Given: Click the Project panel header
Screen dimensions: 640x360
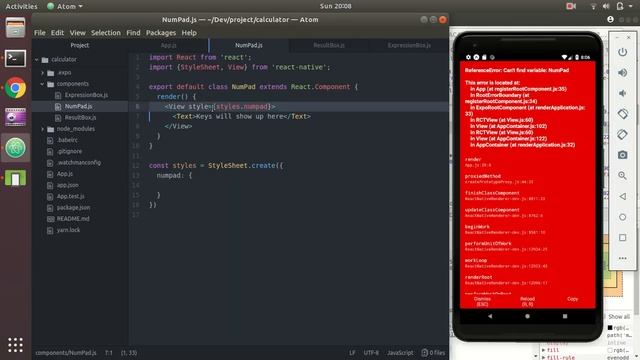Looking at the screenshot, I should tap(80, 45).
